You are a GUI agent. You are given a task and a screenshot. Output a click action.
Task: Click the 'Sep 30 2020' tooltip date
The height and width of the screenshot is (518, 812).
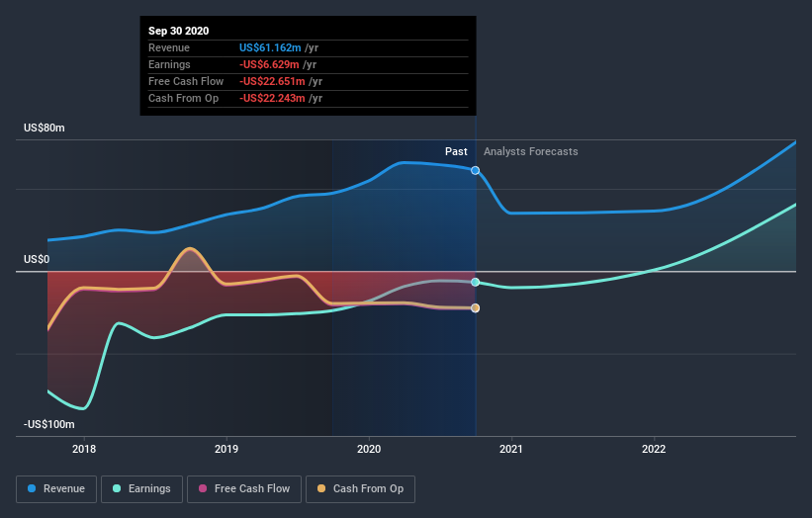click(x=179, y=31)
